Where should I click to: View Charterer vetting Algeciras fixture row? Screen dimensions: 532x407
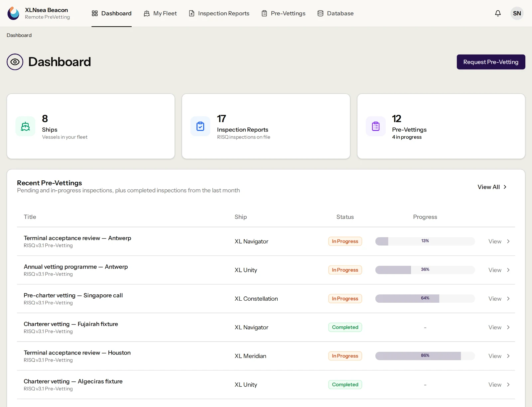click(x=495, y=385)
